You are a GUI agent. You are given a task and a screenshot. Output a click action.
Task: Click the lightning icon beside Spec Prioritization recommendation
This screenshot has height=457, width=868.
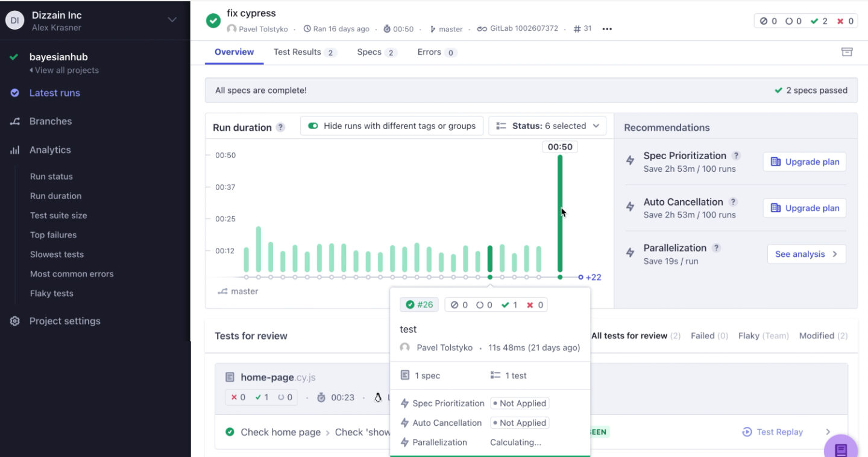click(631, 160)
